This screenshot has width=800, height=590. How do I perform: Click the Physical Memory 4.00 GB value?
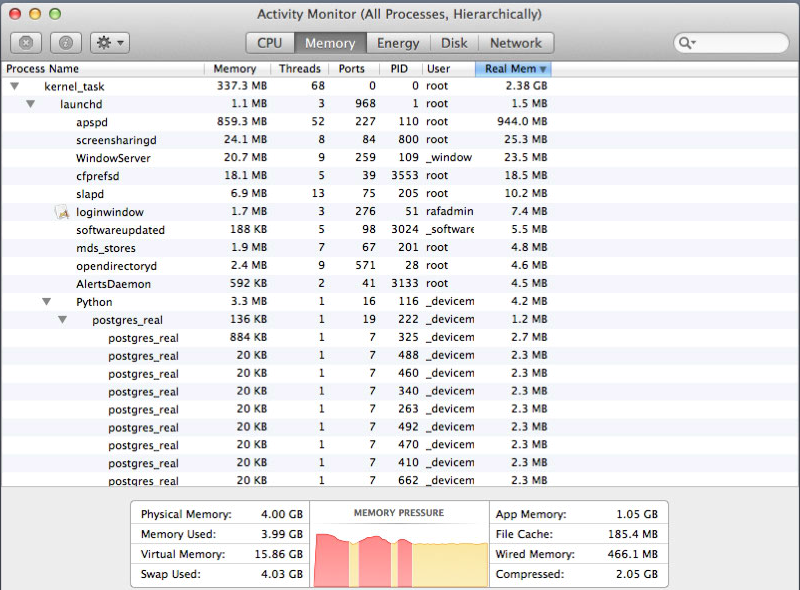pyautogui.click(x=282, y=514)
